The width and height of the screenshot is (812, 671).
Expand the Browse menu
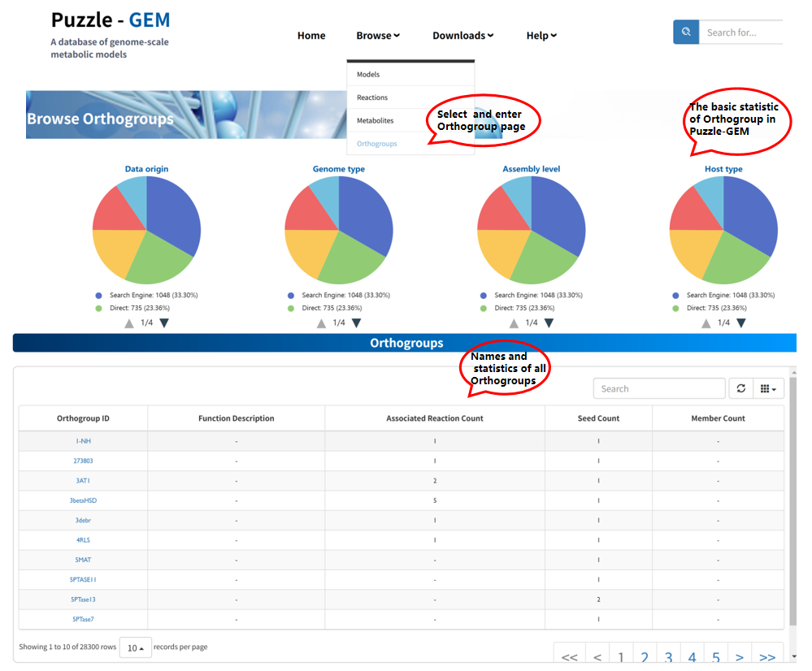tap(378, 36)
